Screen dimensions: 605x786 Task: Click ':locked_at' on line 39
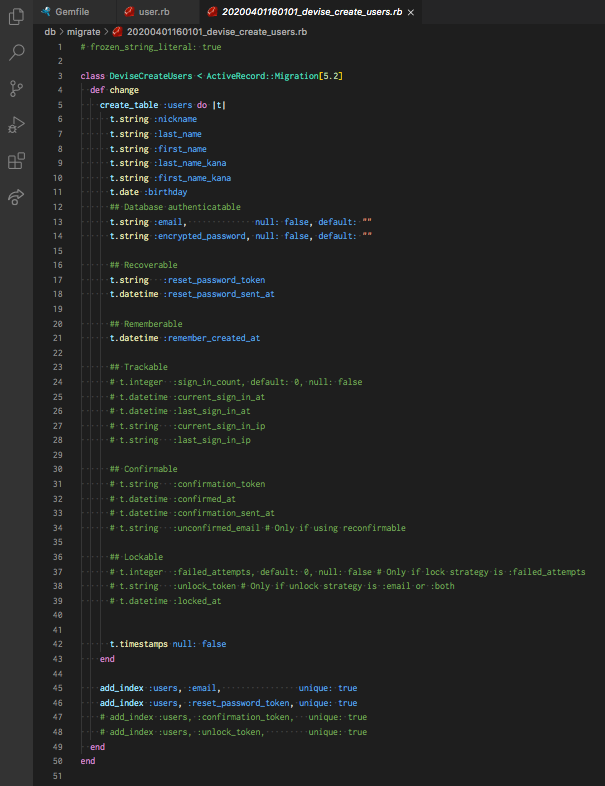coord(197,601)
